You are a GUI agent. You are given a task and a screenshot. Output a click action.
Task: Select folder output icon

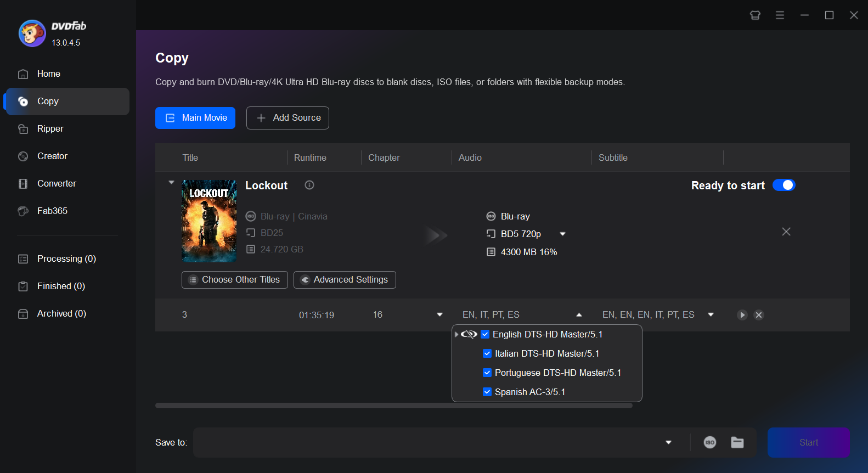click(x=737, y=442)
